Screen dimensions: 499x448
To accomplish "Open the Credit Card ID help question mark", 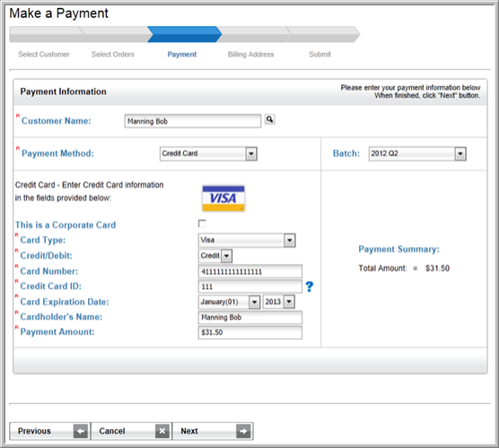I will pos(310,286).
